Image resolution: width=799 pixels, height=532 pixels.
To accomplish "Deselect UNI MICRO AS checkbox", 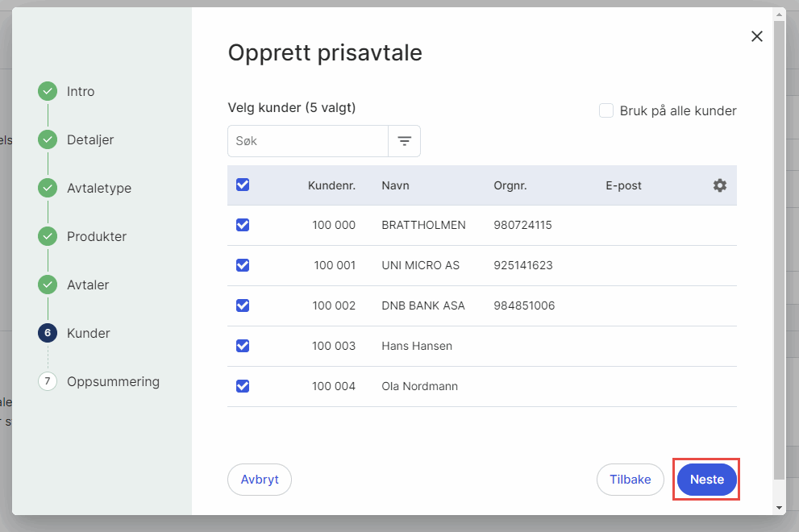I will 243,265.
